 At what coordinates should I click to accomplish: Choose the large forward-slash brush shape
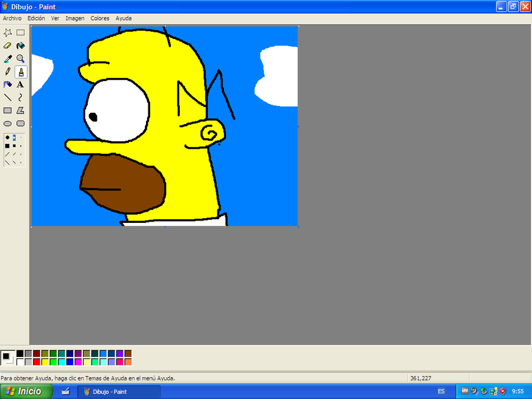8,154
